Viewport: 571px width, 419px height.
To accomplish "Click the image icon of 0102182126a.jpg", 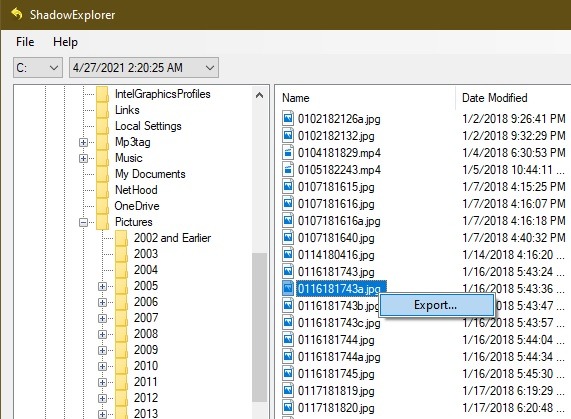I will pos(288,118).
